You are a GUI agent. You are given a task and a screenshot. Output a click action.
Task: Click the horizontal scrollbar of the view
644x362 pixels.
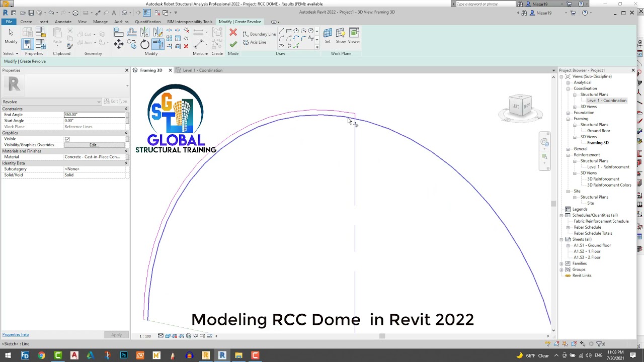click(382, 336)
